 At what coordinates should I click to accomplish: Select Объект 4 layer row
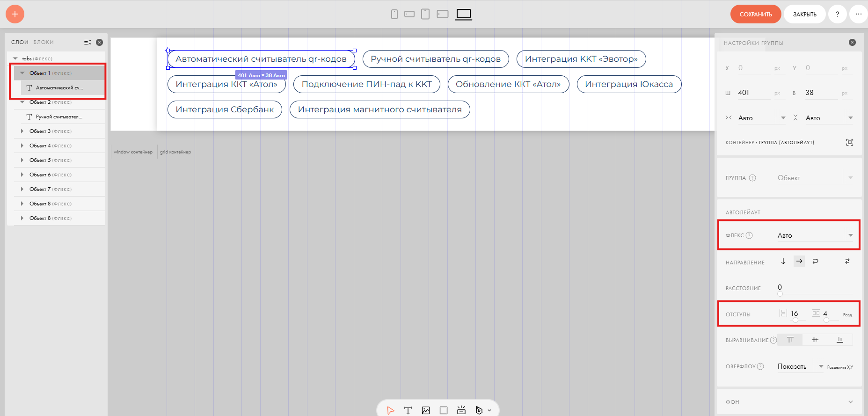point(59,146)
